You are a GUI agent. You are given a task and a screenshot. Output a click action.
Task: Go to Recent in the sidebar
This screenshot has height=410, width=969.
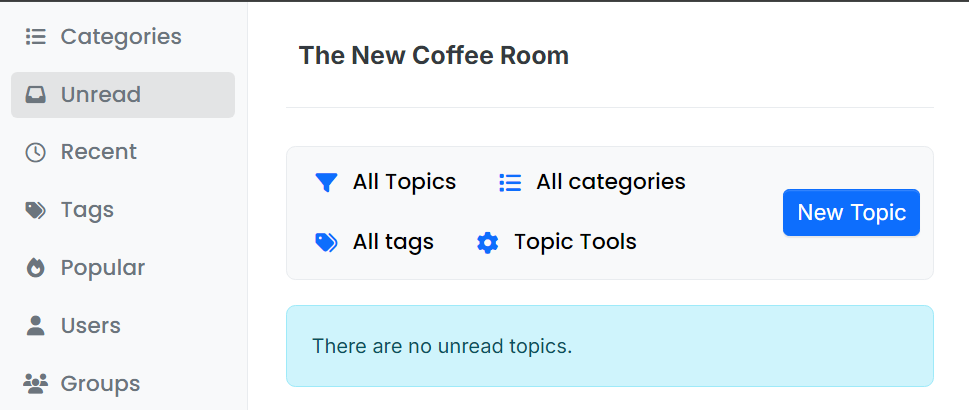(98, 152)
